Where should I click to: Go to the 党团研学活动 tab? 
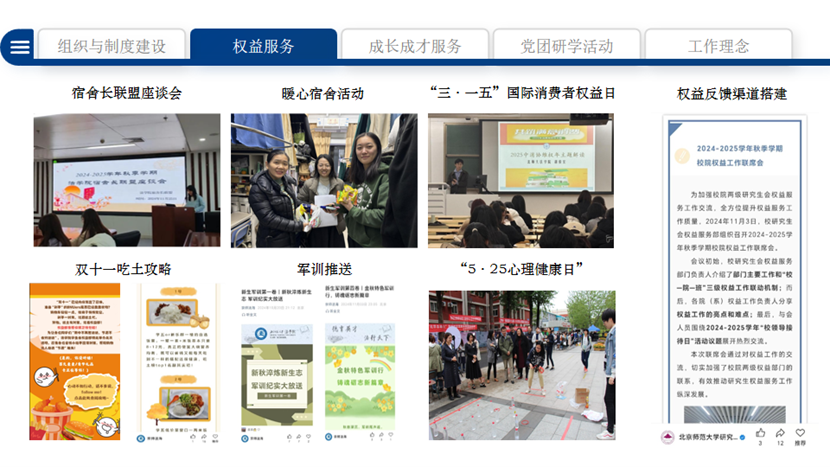567,46
